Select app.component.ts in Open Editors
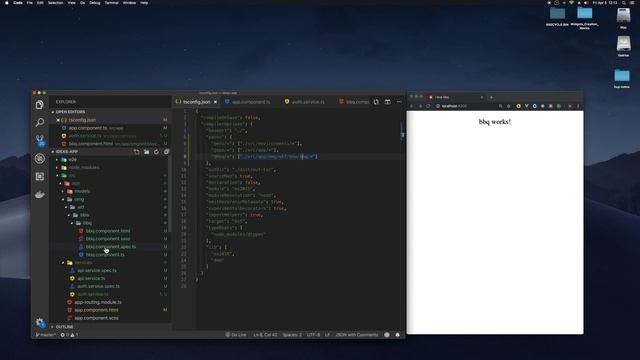The height and width of the screenshot is (360, 640). (88, 128)
